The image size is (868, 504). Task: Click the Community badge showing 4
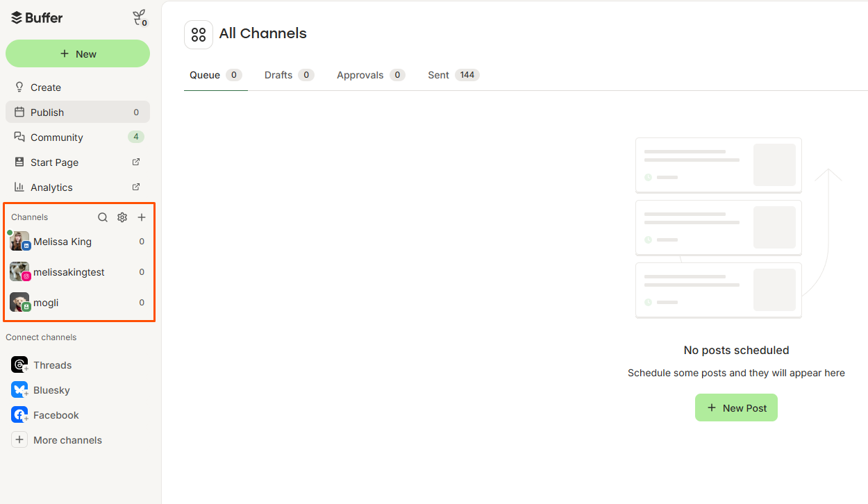coord(136,137)
